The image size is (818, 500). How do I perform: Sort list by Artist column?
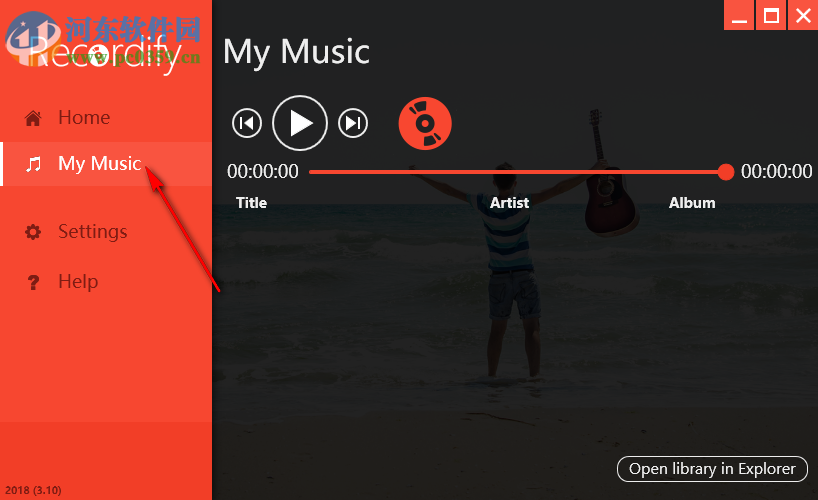[509, 203]
